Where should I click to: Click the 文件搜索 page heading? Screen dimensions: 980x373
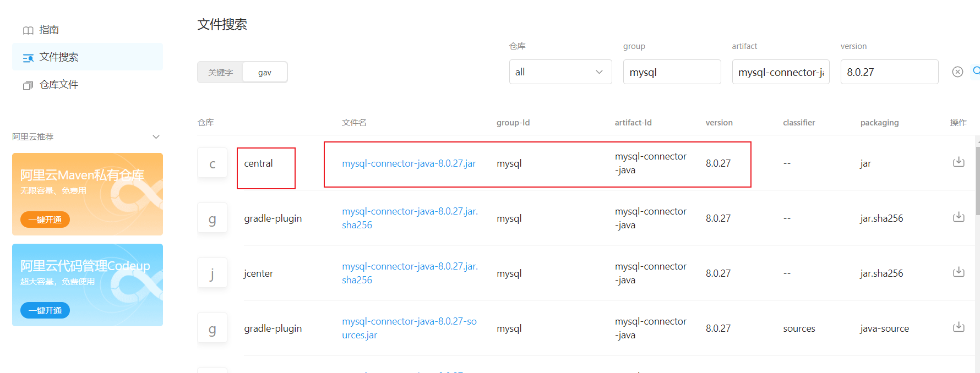(222, 24)
